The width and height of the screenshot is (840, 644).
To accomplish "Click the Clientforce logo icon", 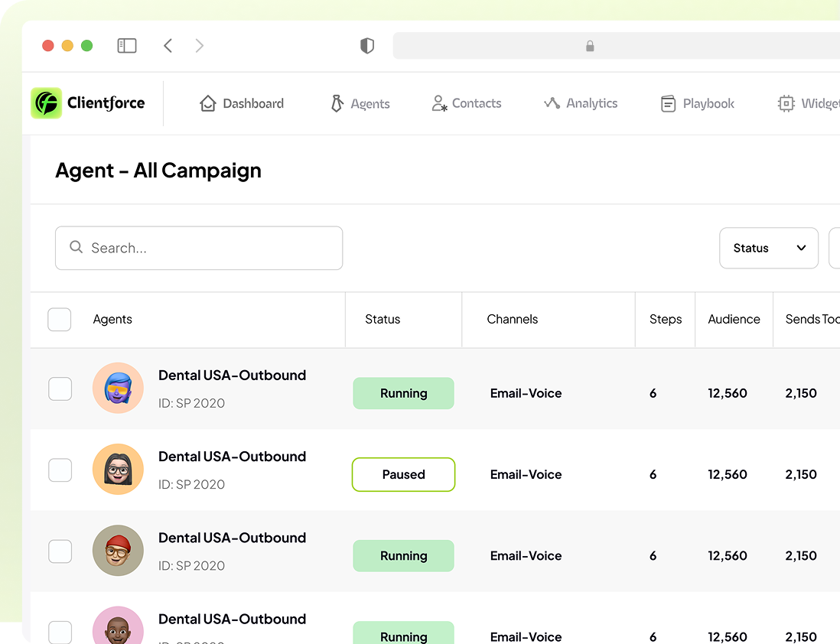I will click(x=46, y=103).
